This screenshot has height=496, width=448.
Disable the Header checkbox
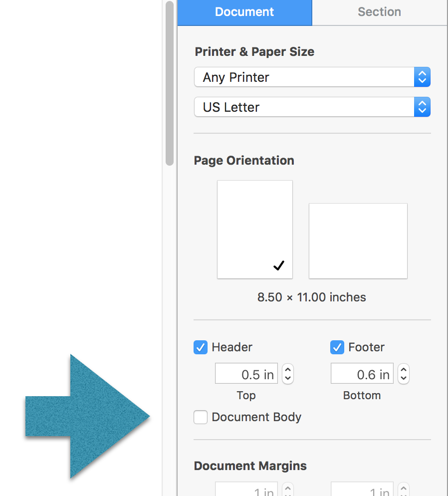pyautogui.click(x=200, y=347)
